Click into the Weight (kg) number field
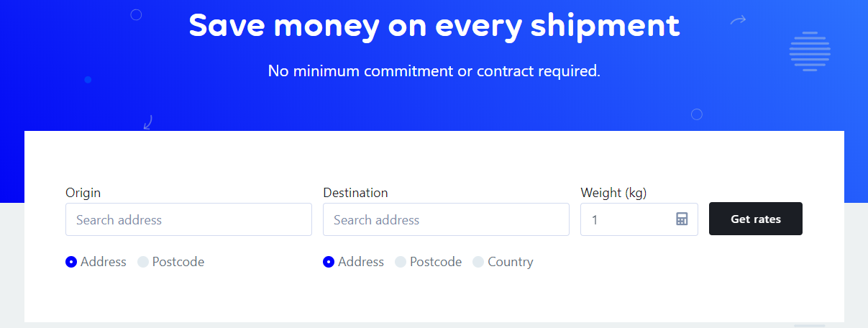 coord(639,219)
